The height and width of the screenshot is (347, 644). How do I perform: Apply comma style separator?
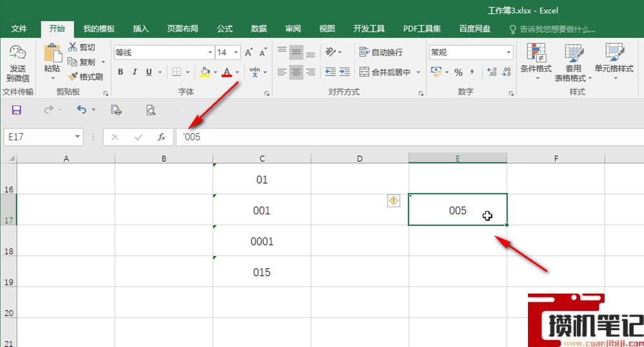[x=472, y=72]
